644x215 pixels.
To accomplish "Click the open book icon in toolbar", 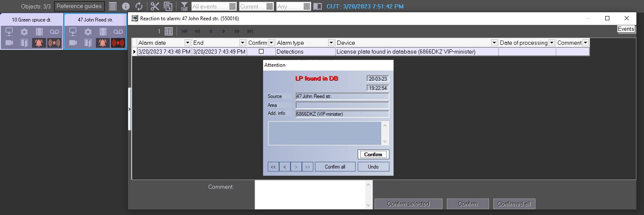I will (x=318, y=7).
